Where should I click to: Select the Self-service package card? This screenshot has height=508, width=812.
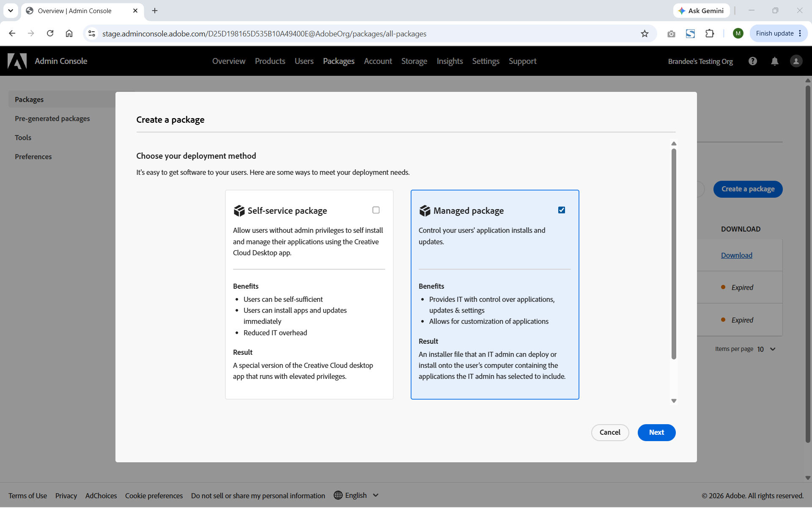click(x=309, y=295)
